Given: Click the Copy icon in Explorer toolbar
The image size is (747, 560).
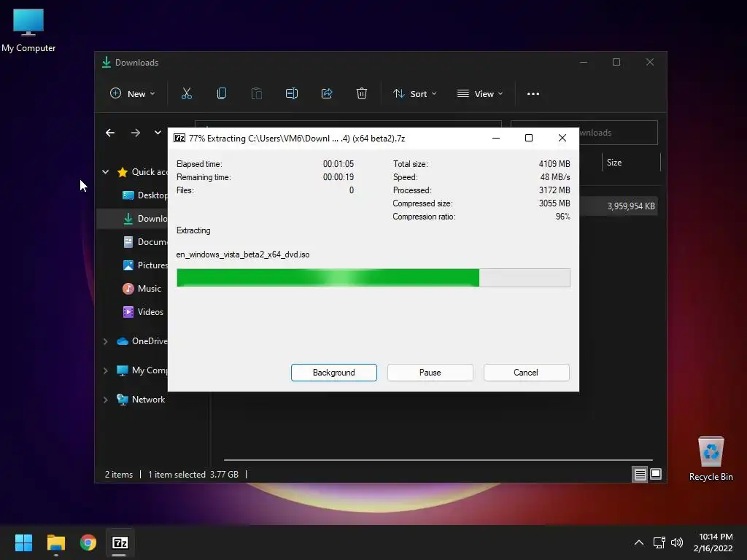Looking at the screenshot, I should pyautogui.click(x=222, y=94).
